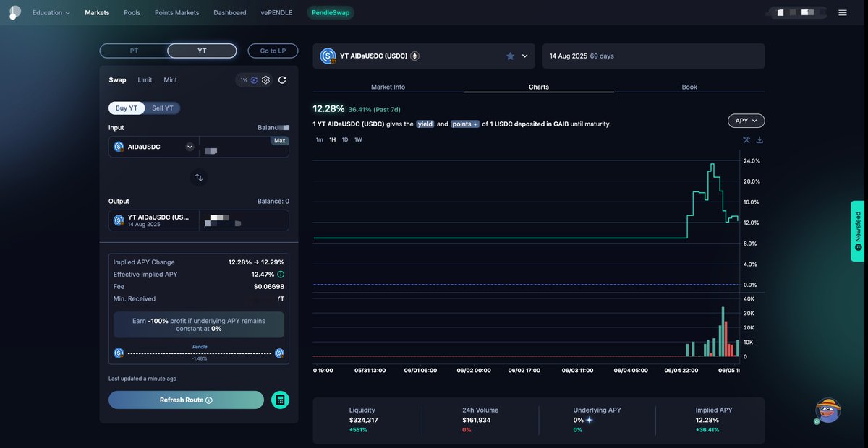Switch to the Swap tab

point(117,80)
